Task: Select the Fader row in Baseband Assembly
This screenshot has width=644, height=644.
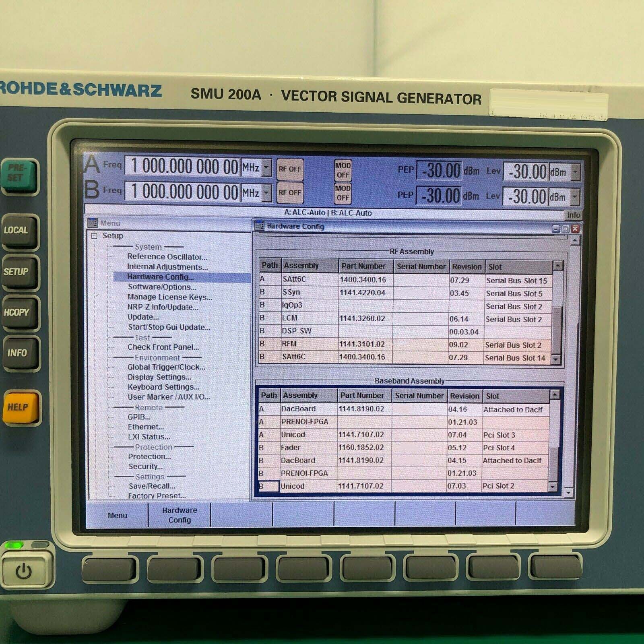Action: 403,448
